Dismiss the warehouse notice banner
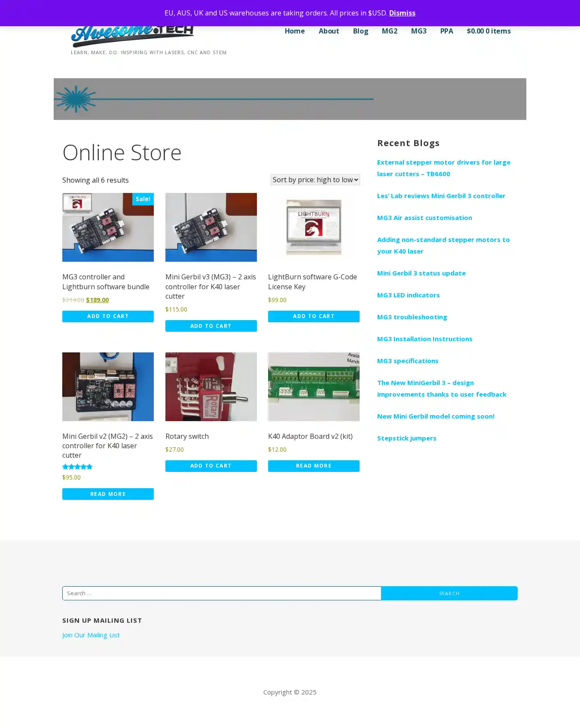580x728 pixels. [x=402, y=13]
